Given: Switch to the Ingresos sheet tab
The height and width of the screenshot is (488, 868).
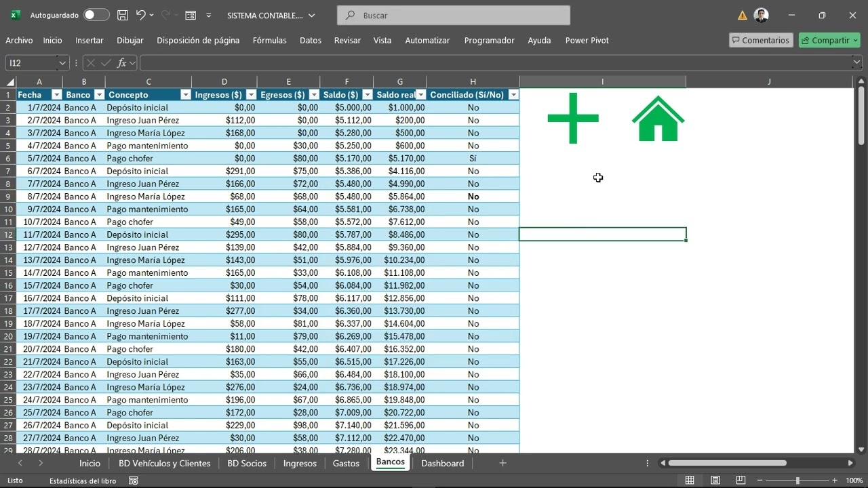Looking at the screenshot, I should pyautogui.click(x=300, y=463).
